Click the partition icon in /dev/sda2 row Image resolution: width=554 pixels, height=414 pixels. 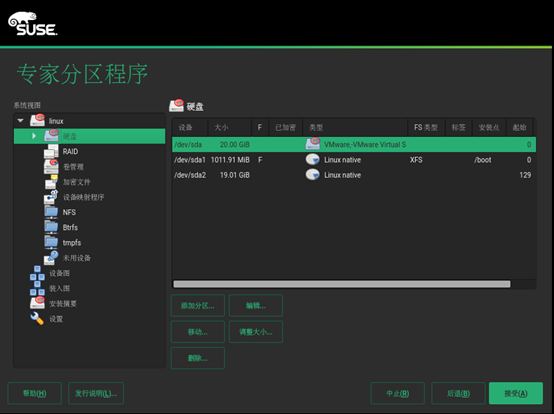[x=313, y=175]
